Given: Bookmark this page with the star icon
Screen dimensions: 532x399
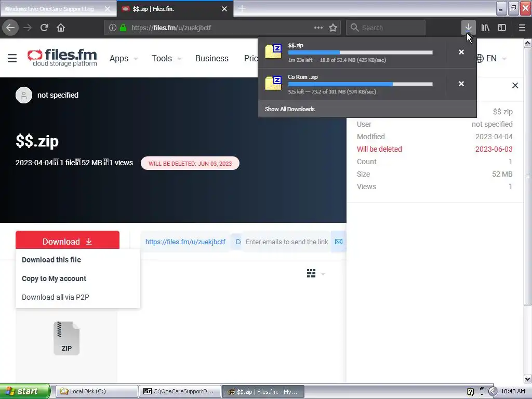Looking at the screenshot, I should tap(333, 28).
